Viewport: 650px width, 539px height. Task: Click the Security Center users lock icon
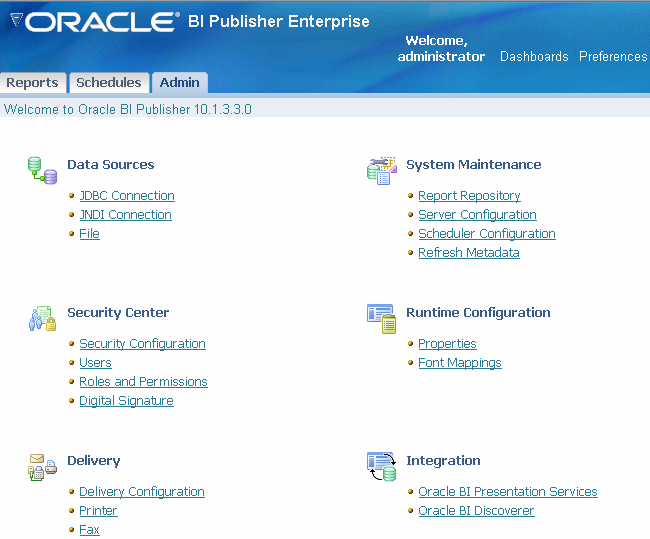pos(42,318)
